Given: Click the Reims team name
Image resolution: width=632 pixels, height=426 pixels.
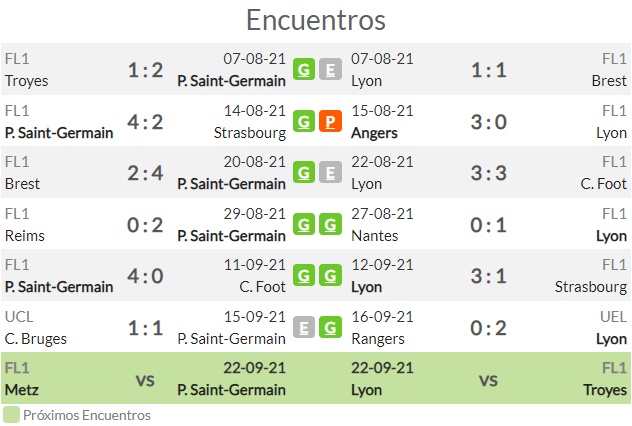Looking at the screenshot, I should point(25,236).
